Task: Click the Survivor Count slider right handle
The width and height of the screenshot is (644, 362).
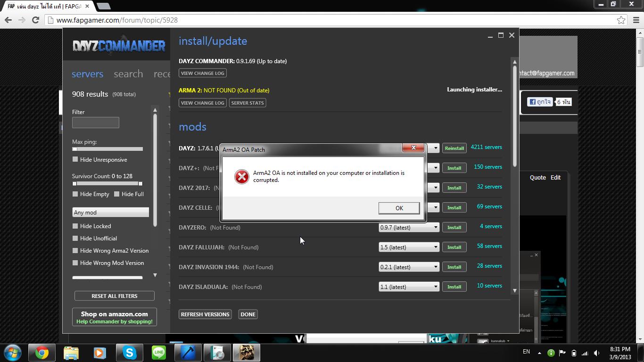Action: click(x=140, y=183)
